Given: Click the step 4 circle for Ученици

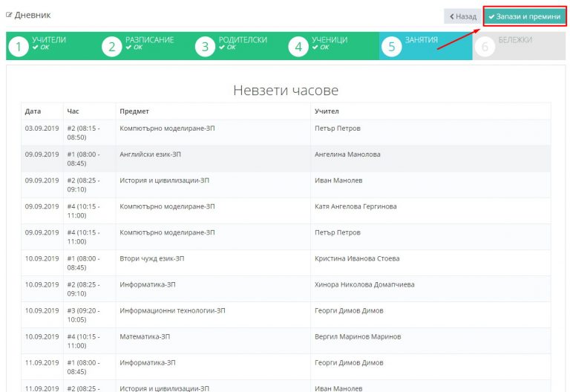Looking at the screenshot, I should (x=298, y=47).
